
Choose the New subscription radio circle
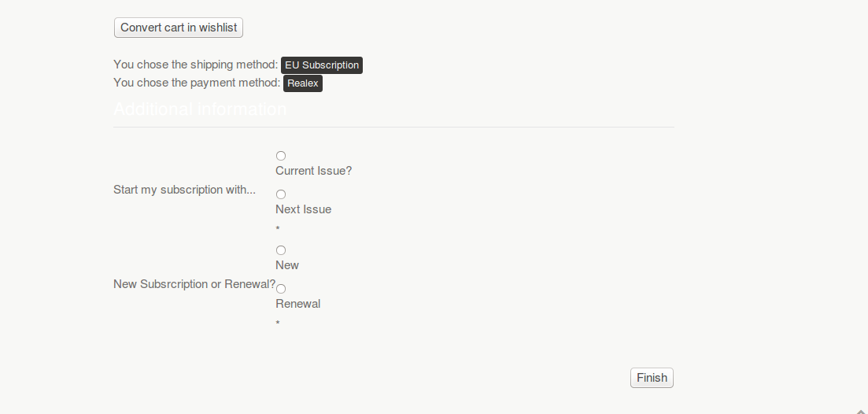[281, 250]
